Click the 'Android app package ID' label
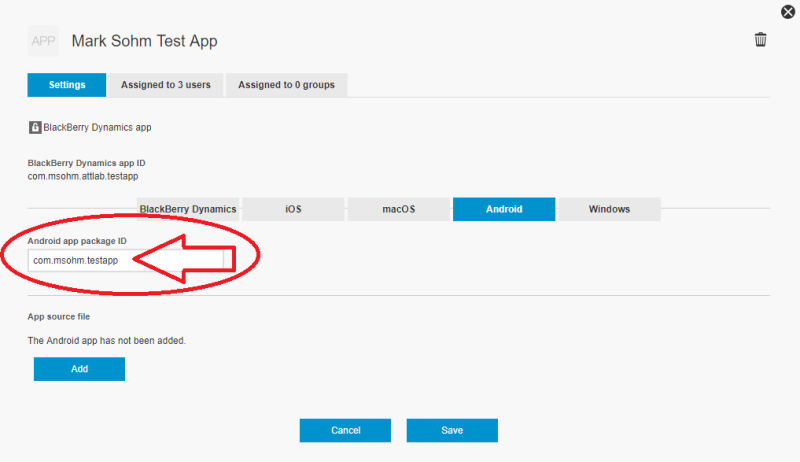The width and height of the screenshot is (800, 462). 77,241
